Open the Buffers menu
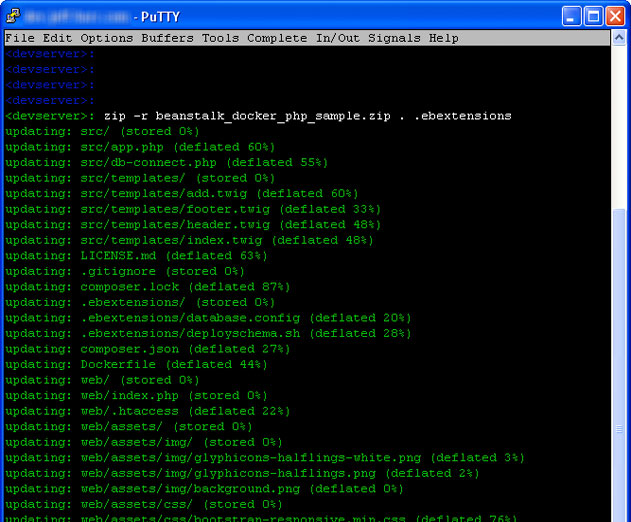Viewport: 631px width, 522px height. pos(167,38)
